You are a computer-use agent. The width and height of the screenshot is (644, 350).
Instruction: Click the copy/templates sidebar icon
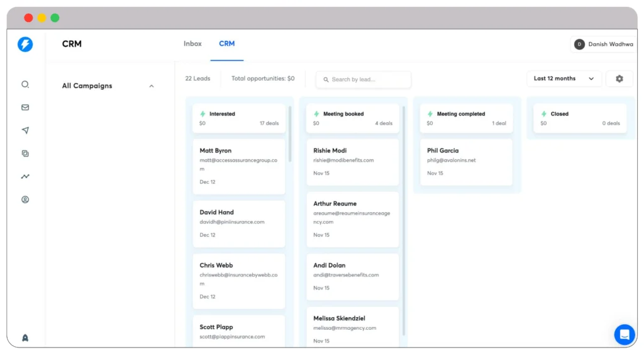click(25, 154)
